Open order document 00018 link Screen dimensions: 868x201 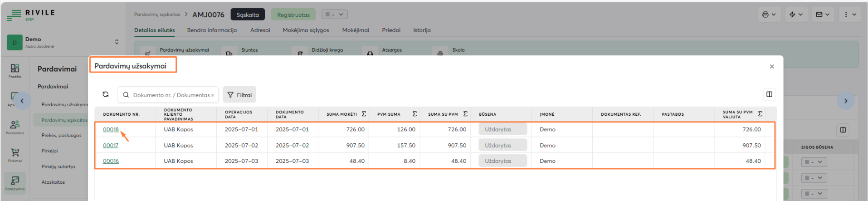click(111, 129)
